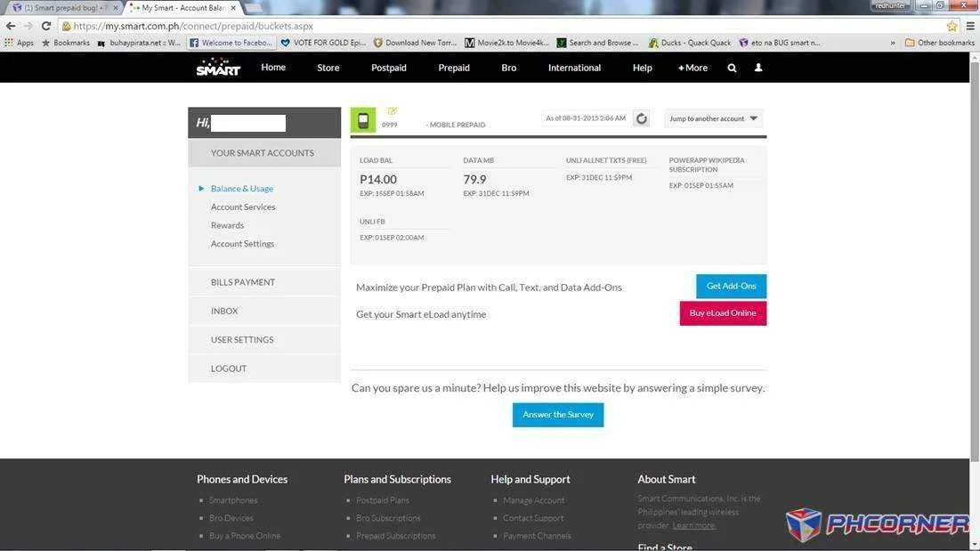This screenshot has width=980, height=551.
Task: Open the Bookmarks star folder in the bookmarks bar
Action: 66,43
